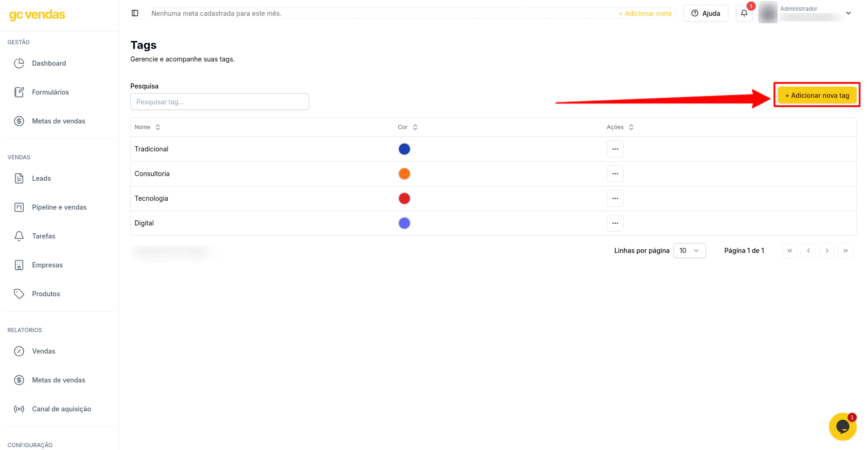
Task: Click the purple color swatch for Digital
Action: coord(404,223)
